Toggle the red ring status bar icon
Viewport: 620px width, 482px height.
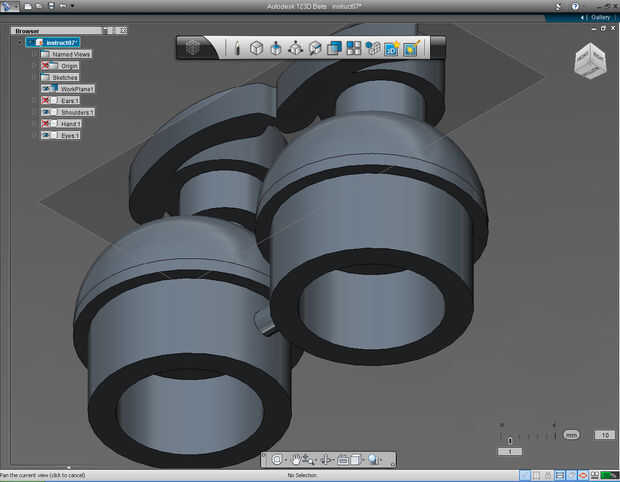pyautogui.click(x=583, y=475)
